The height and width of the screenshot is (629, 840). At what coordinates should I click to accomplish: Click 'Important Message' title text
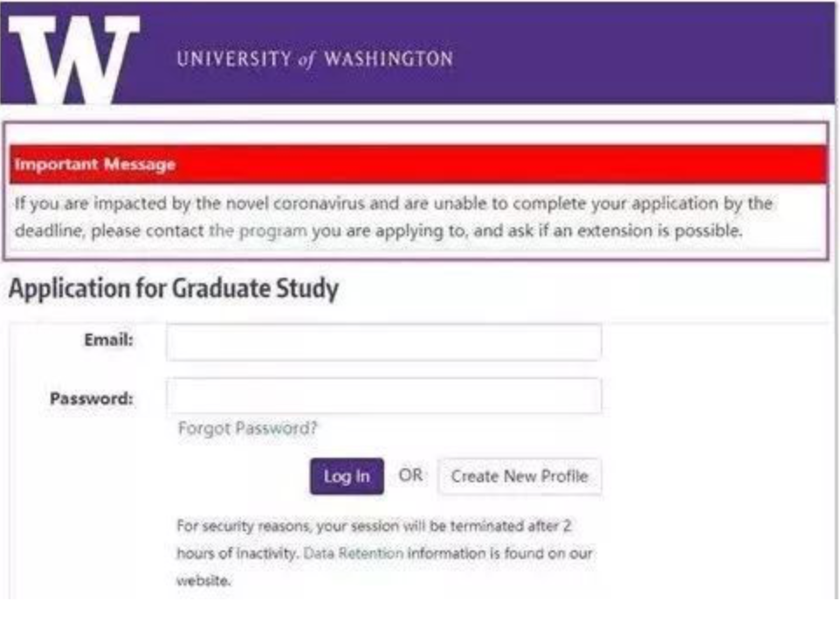[93, 164]
